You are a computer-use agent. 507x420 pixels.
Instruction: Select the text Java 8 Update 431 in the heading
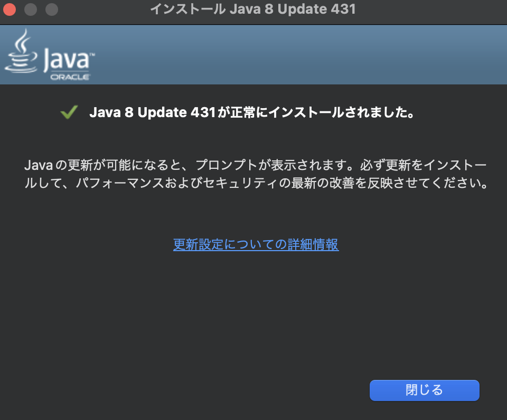(152, 112)
